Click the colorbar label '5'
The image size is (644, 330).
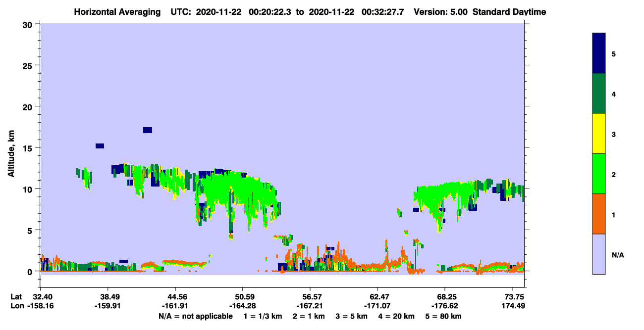(614, 53)
